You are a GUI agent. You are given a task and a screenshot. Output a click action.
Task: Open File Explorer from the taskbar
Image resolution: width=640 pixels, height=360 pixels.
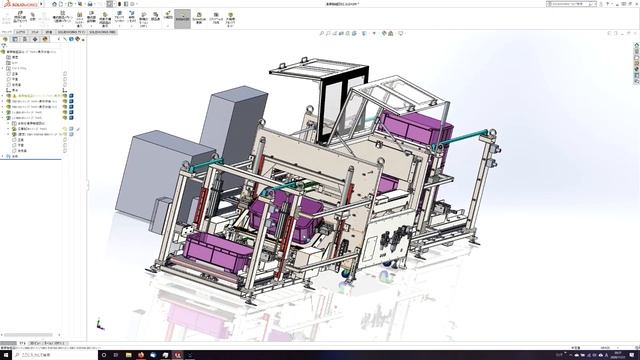click(128, 355)
